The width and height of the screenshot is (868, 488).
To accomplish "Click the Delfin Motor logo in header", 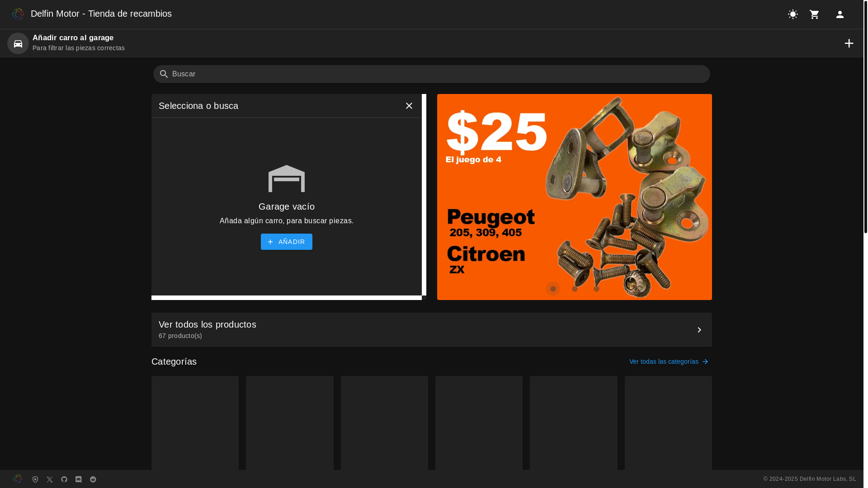I will (x=18, y=14).
